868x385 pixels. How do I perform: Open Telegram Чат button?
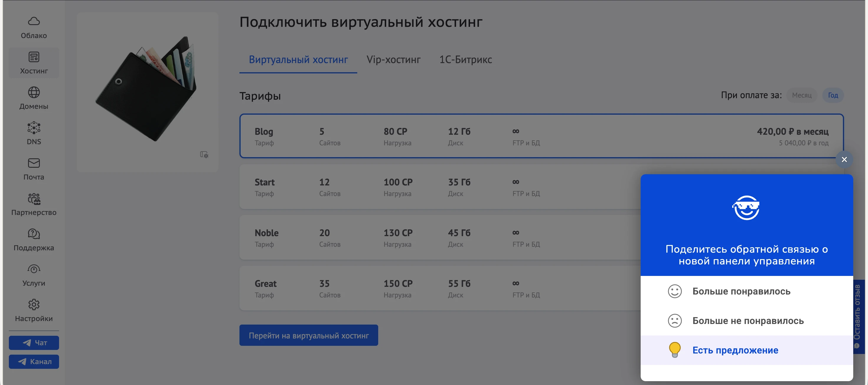[x=34, y=343]
